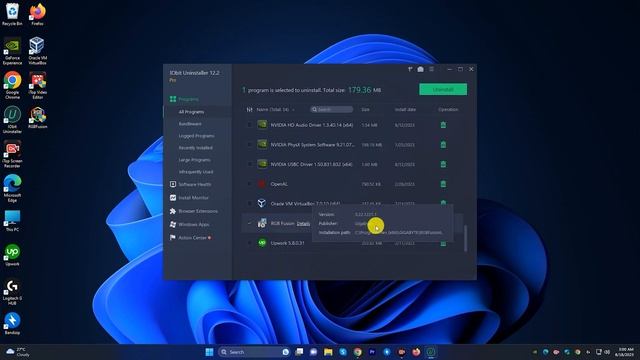The width and height of the screenshot is (640, 360).
Task: Open the weather widget on taskbar
Action: [x=18, y=352]
